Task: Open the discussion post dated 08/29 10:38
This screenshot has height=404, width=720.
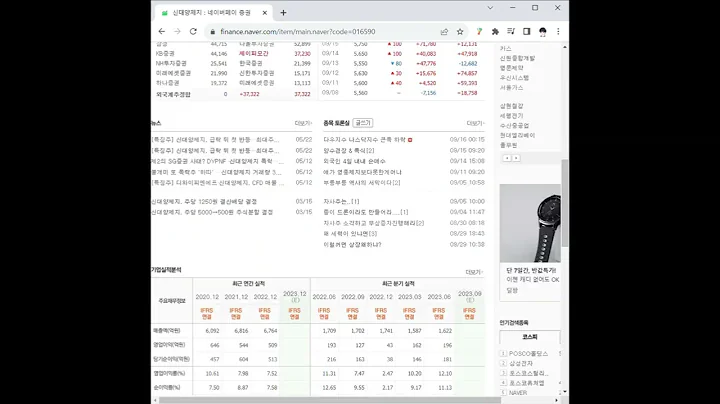Action: (352, 245)
